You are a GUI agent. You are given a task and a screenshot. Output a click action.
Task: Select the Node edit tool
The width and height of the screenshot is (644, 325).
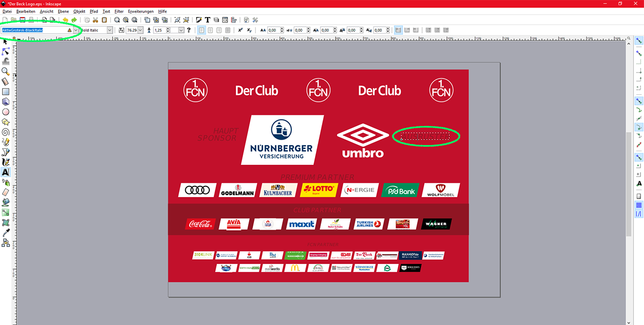point(6,51)
